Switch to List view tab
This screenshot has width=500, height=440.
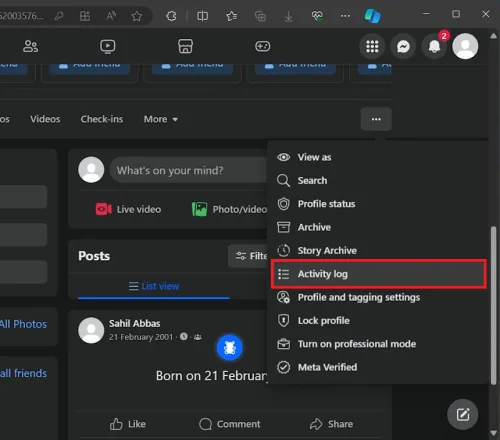(154, 286)
